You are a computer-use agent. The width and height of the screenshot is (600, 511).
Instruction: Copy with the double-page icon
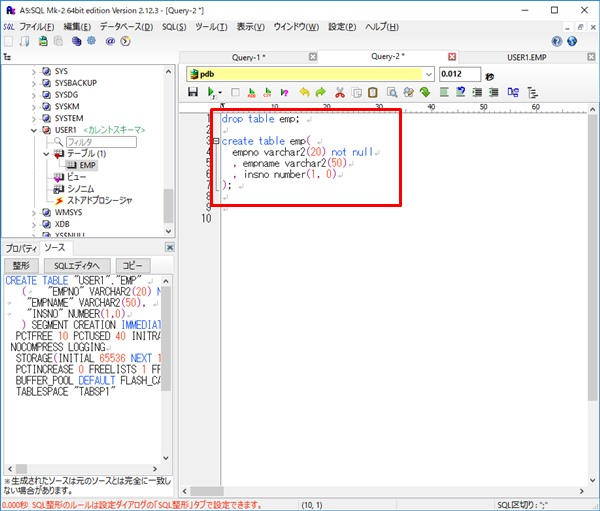357,93
